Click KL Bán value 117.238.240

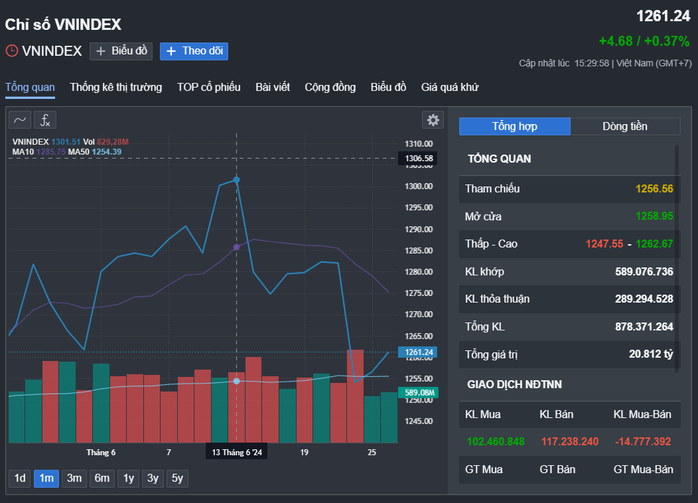pos(570,442)
